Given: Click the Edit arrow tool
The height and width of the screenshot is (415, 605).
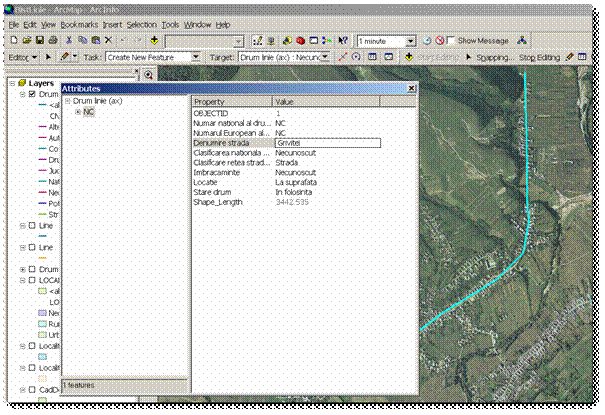Looking at the screenshot, I should click(x=48, y=58).
